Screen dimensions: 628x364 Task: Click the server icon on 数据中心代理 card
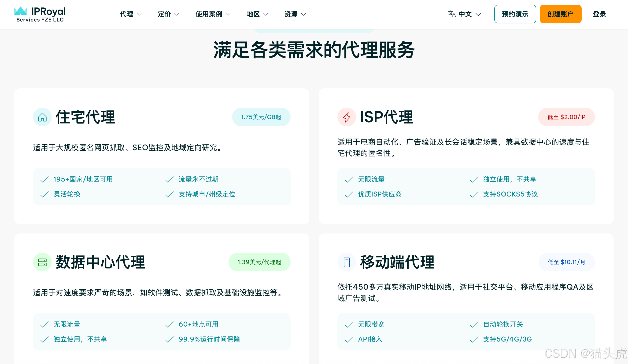42,262
